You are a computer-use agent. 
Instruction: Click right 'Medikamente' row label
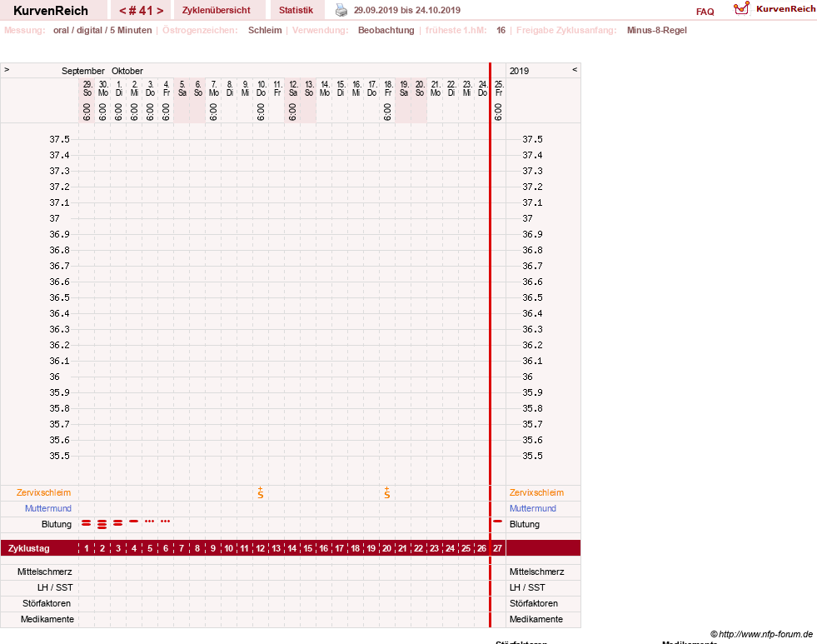coord(536,619)
